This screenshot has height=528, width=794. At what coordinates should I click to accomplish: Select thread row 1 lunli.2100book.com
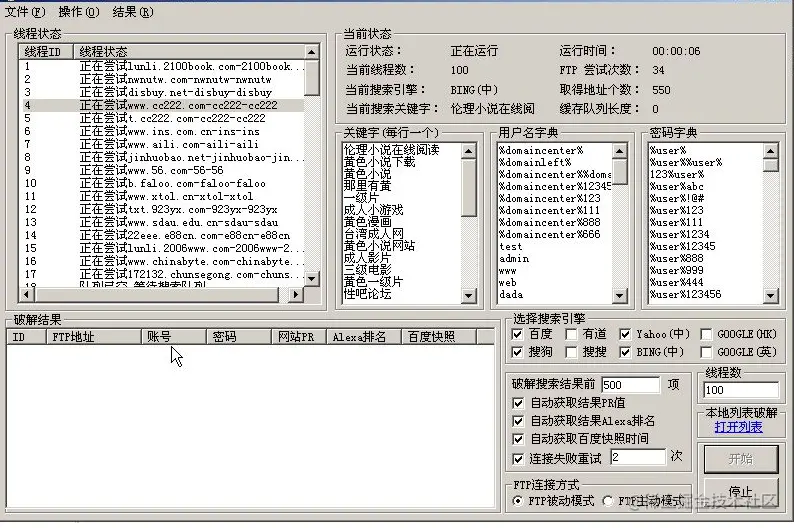pos(162,66)
